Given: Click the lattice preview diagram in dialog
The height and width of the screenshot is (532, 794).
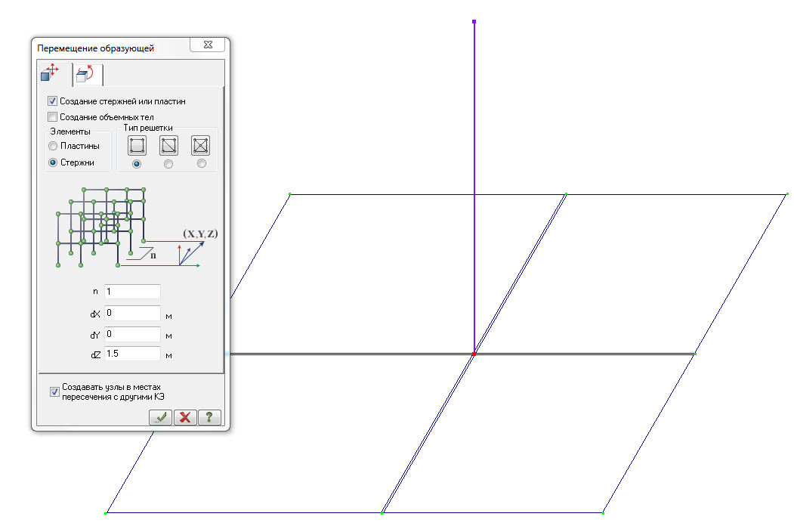Looking at the screenshot, I should [x=137, y=227].
